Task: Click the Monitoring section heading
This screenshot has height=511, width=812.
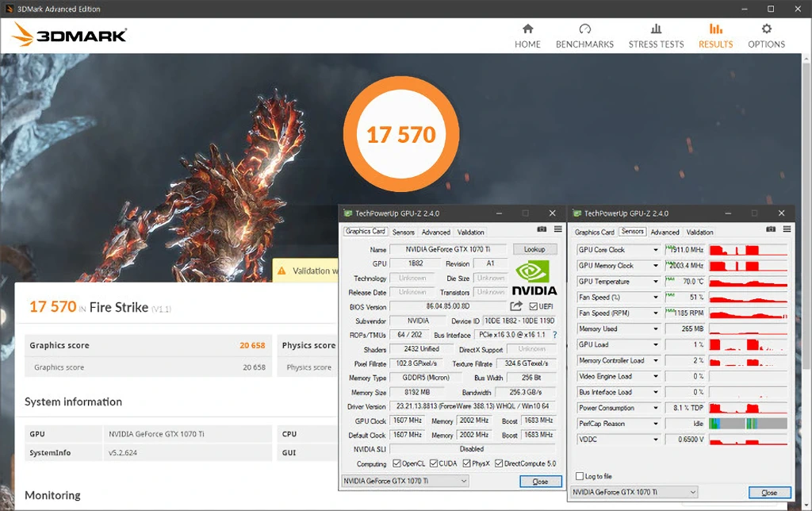Action: click(x=53, y=495)
